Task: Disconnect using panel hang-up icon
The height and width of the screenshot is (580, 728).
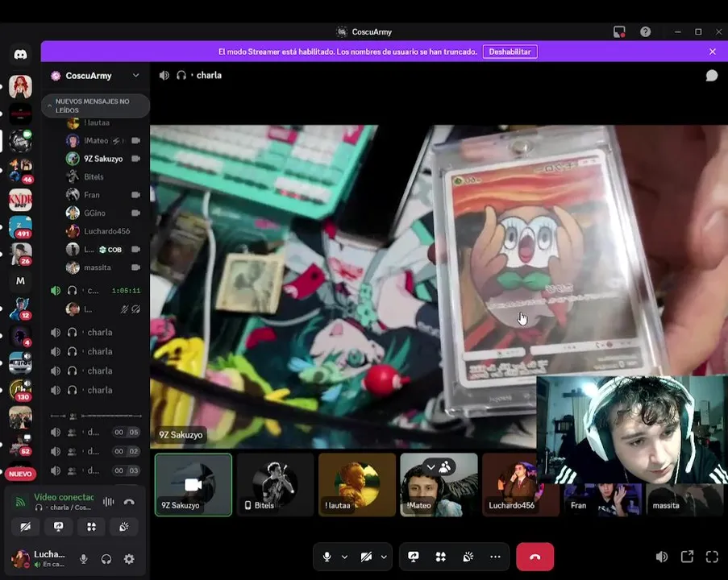Action: point(129,502)
